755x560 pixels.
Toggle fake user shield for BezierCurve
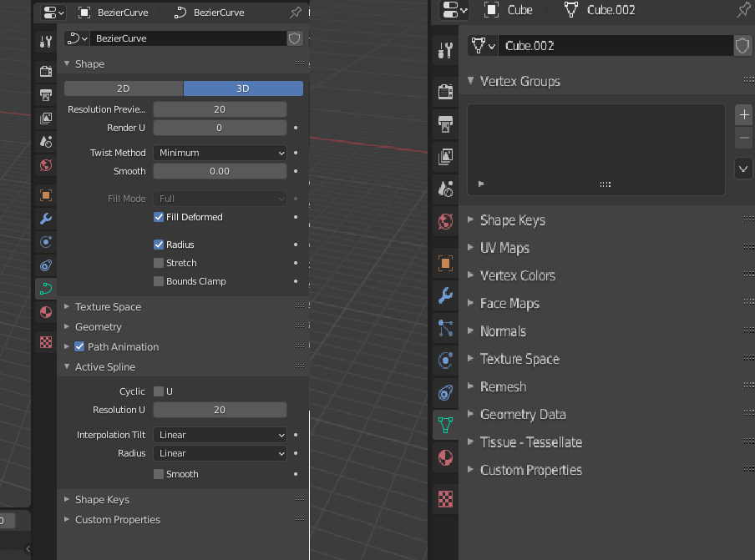coord(295,38)
